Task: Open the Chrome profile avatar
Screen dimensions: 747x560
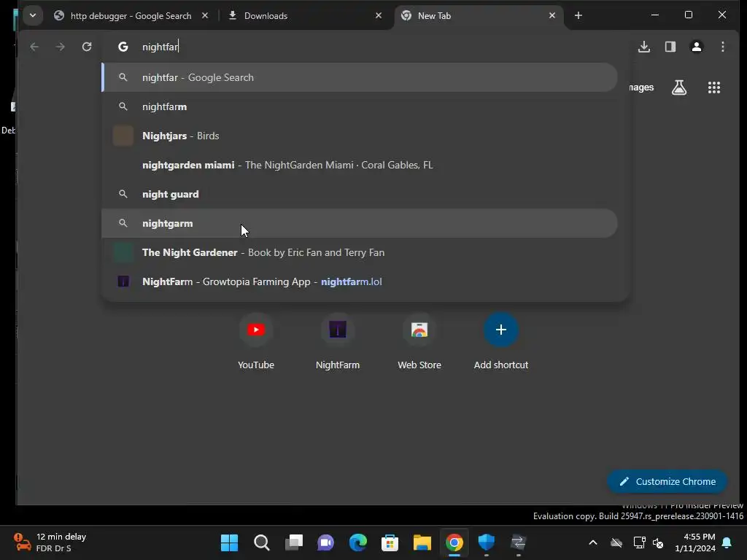Action: pyautogui.click(x=697, y=47)
